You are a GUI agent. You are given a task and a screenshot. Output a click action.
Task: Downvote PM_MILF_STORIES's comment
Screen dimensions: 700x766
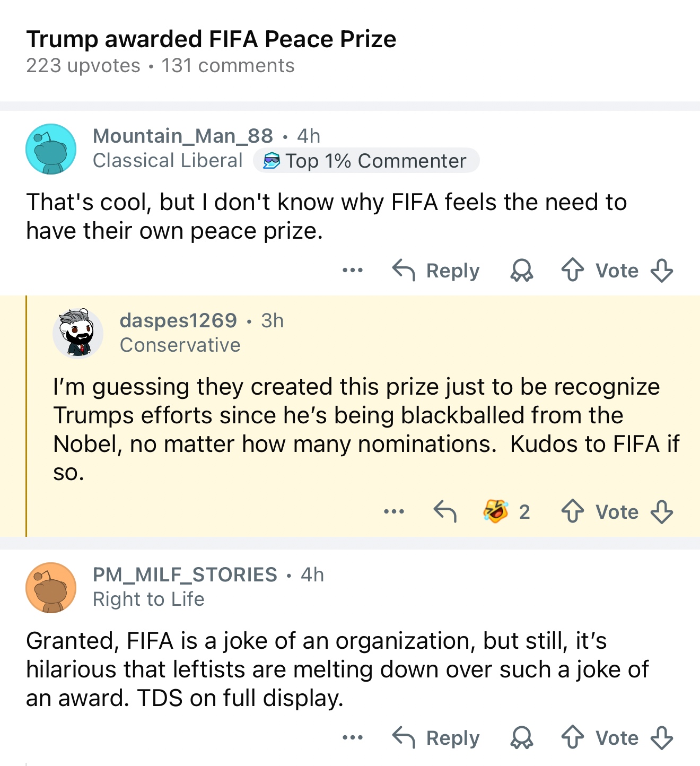662,737
